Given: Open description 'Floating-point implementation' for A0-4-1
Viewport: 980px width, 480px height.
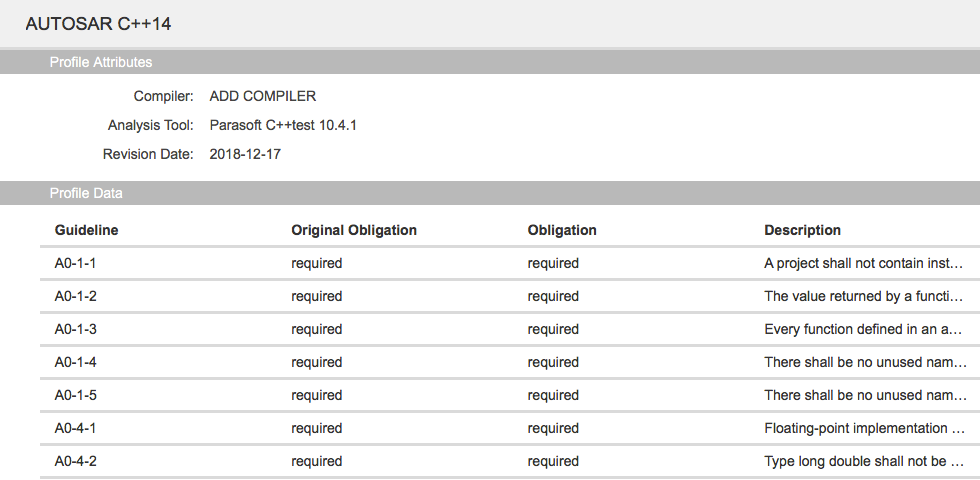Looking at the screenshot, I should (x=864, y=429).
